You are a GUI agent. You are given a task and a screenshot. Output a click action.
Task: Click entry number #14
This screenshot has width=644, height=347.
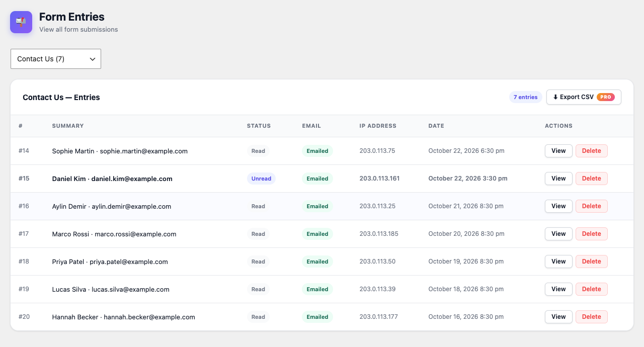pos(24,151)
